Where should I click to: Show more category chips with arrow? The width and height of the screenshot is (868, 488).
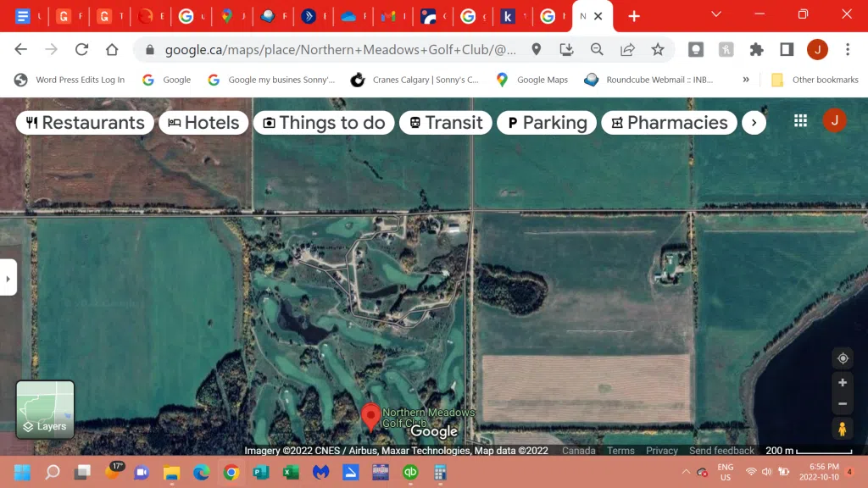click(754, 123)
